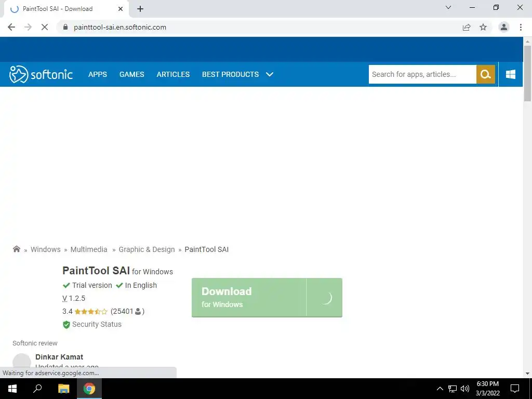Open taskbar search
Screen dimensions: 532x399
point(37,389)
